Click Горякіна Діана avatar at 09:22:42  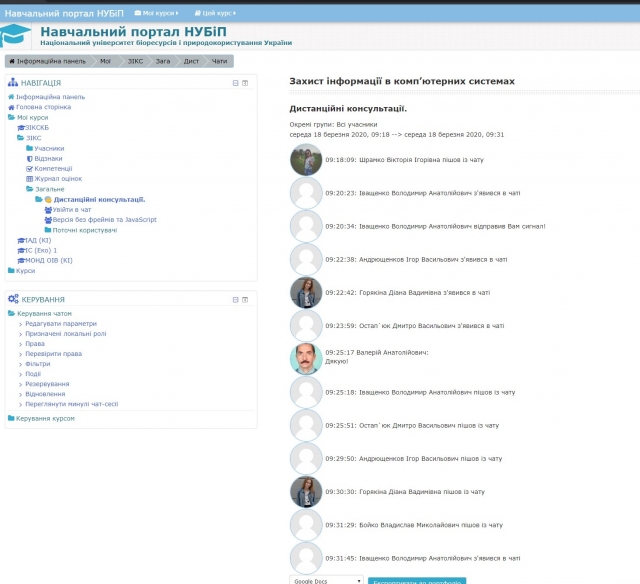pos(306,293)
